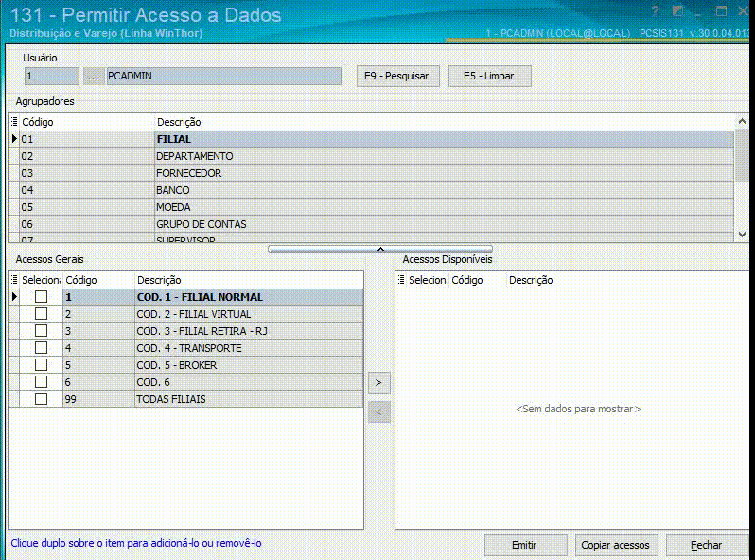755x560 pixels.
Task: Tick checkbox for COD. 3 - FILIAL RETIRA - RJ
Action: (x=41, y=331)
